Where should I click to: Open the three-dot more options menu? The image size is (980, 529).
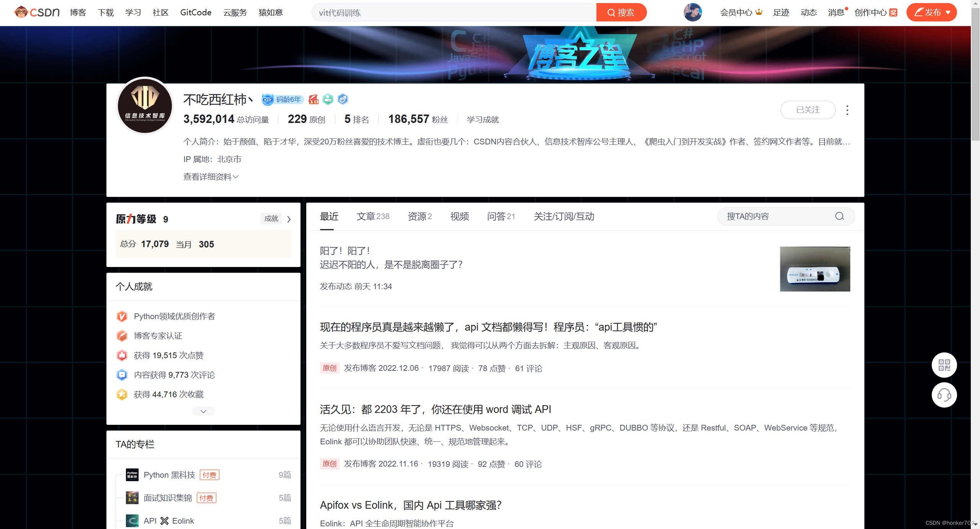coord(847,110)
